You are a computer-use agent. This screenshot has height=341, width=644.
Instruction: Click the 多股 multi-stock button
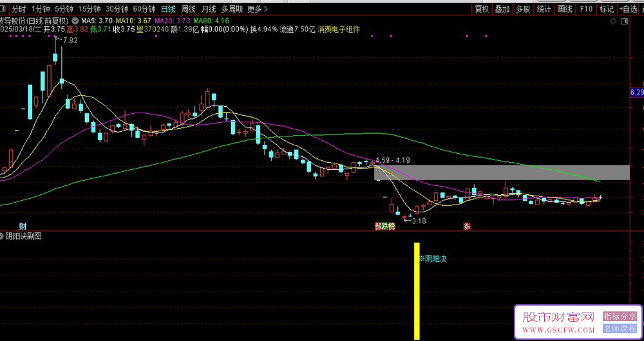tap(523, 8)
